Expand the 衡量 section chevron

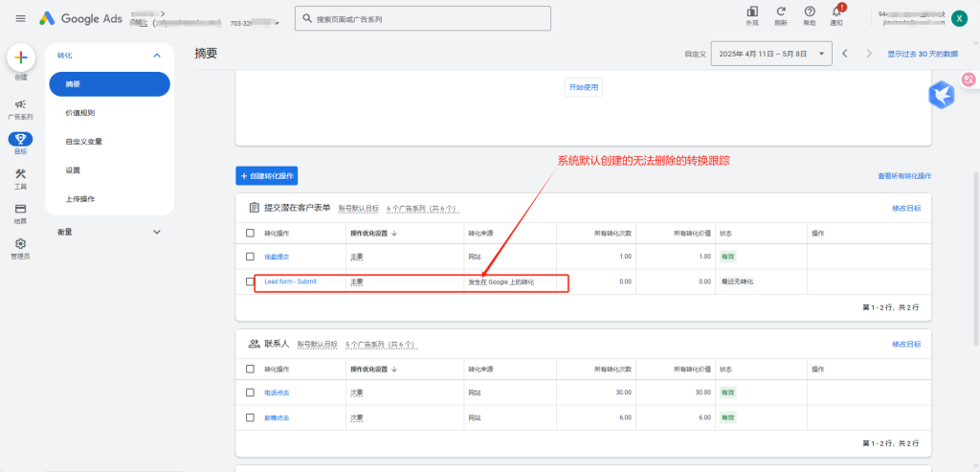157,232
